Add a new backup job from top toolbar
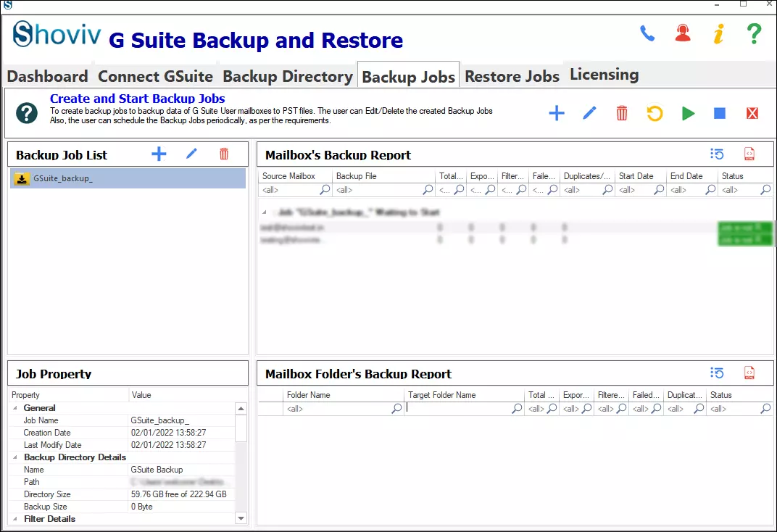Screen dimensions: 777x532 tap(557, 113)
